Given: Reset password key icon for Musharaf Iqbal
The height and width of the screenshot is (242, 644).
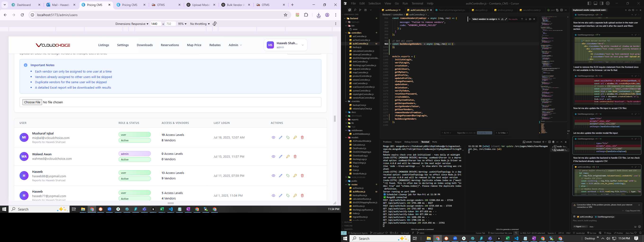Looking at the screenshot, I should 295,138.
